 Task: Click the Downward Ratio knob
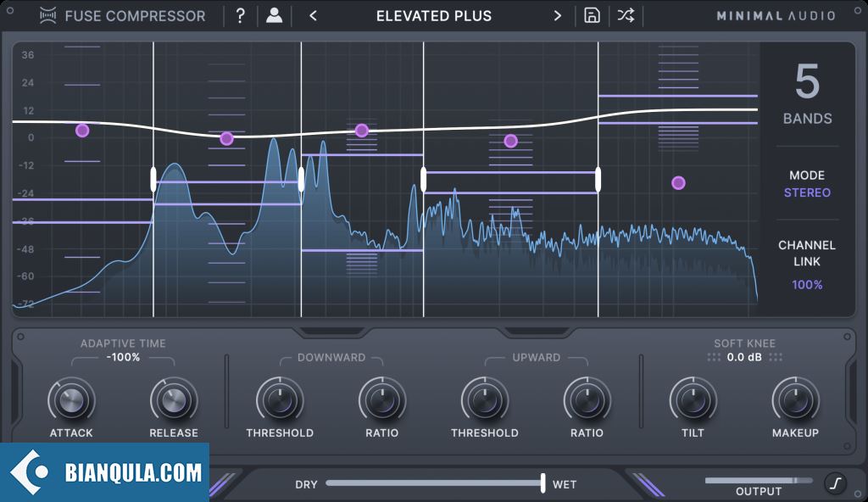(382, 400)
